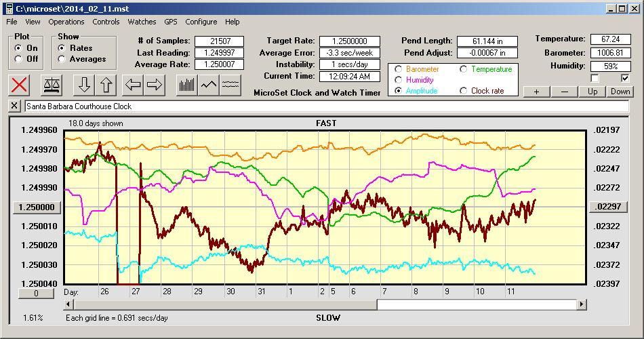Click the plus button
This screenshot has height=339, width=644.
point(536,92)
